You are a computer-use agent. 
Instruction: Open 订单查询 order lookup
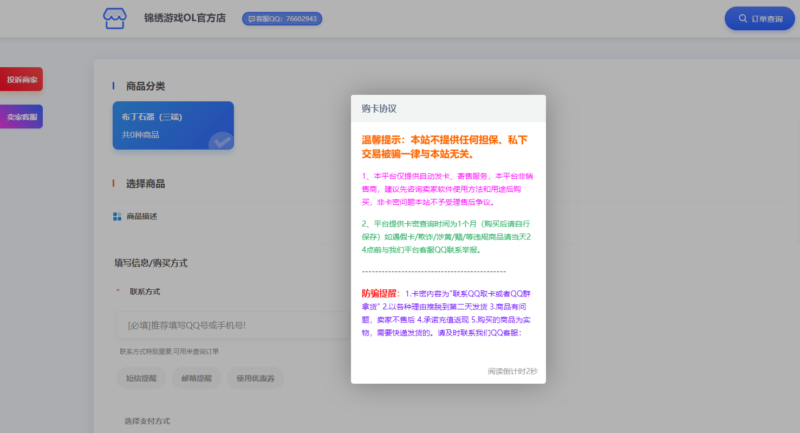pos(760,19)
